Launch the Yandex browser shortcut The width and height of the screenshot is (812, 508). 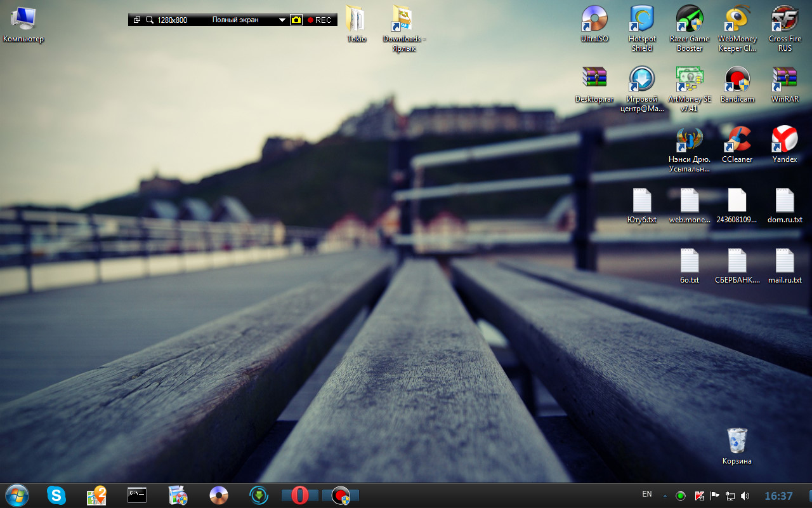pos(785,145)
